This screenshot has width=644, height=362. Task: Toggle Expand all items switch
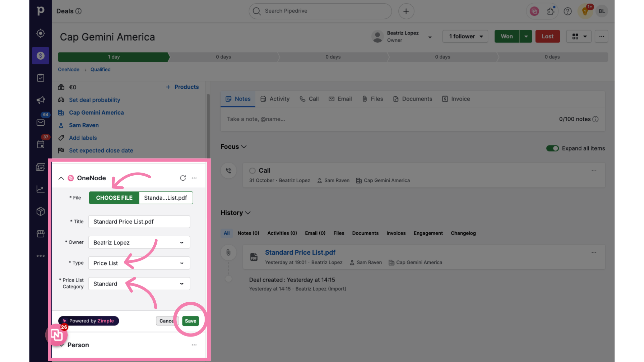pos(552,148)
